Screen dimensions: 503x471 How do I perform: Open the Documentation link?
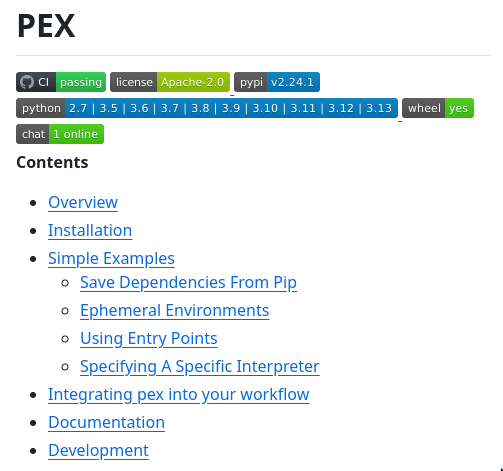click(x=107, y=422)
